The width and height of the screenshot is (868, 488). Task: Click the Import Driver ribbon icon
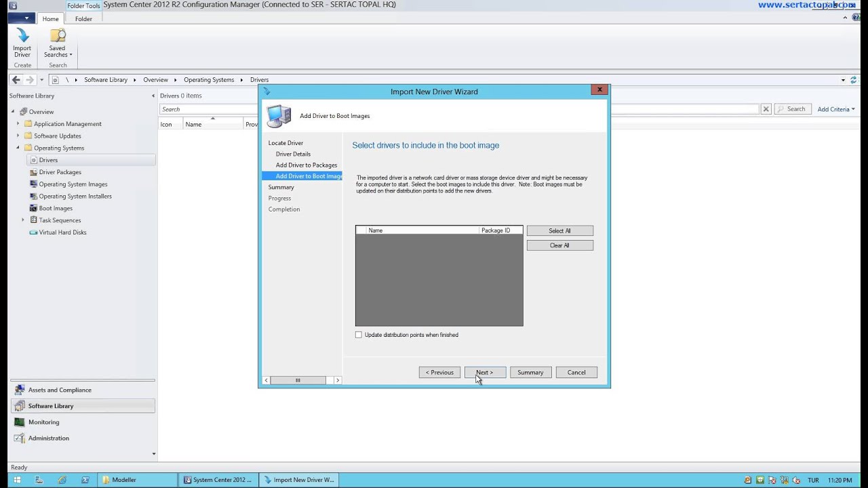click(x=22, y=43)
